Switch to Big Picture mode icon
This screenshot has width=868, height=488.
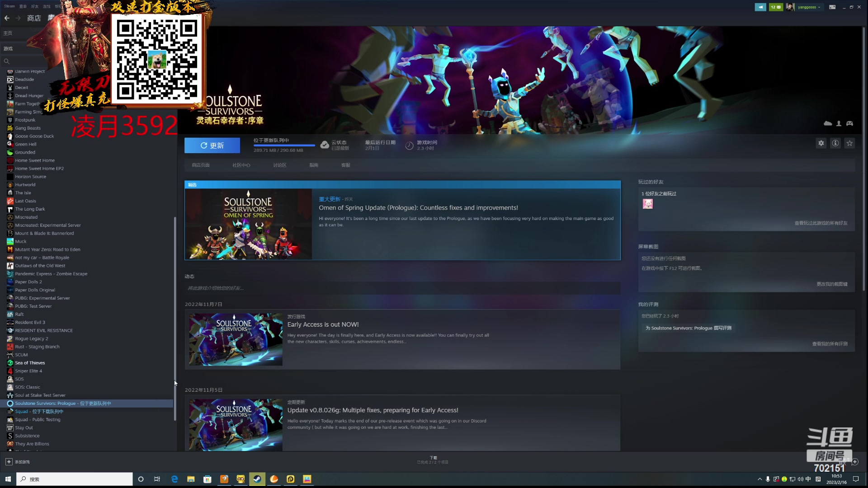(x=832, y=7)
